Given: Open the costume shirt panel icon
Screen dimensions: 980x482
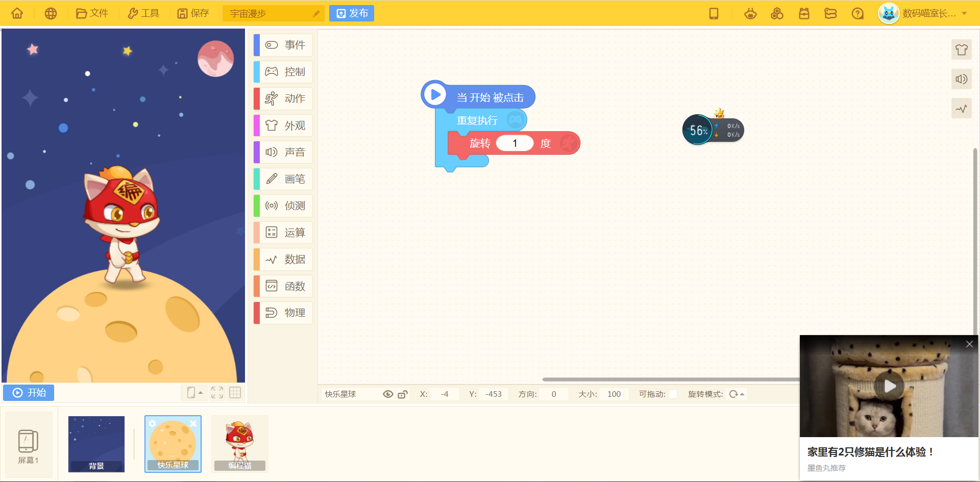Looking at the screenshot, I should [x=962, y=49].
